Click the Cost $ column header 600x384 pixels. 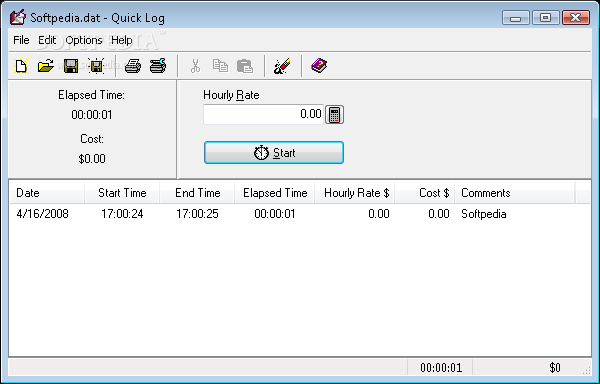(x=425, y=193)
